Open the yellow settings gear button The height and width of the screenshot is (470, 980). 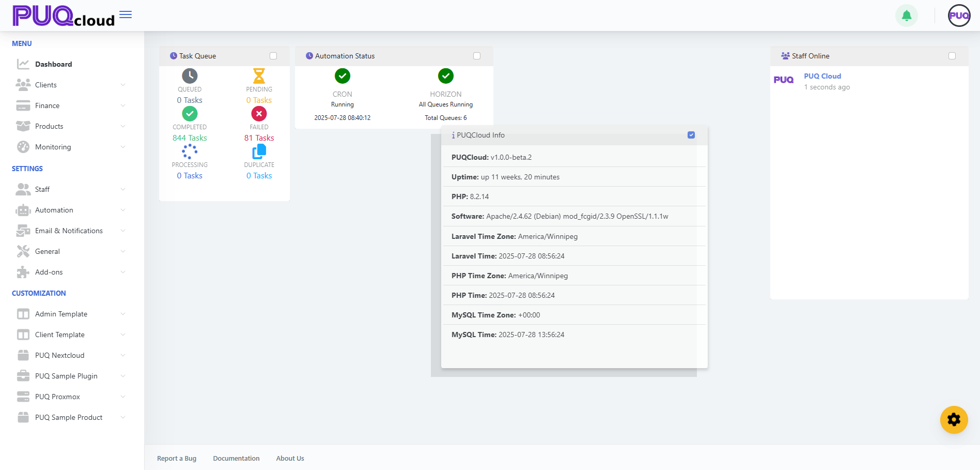(954, 420)
